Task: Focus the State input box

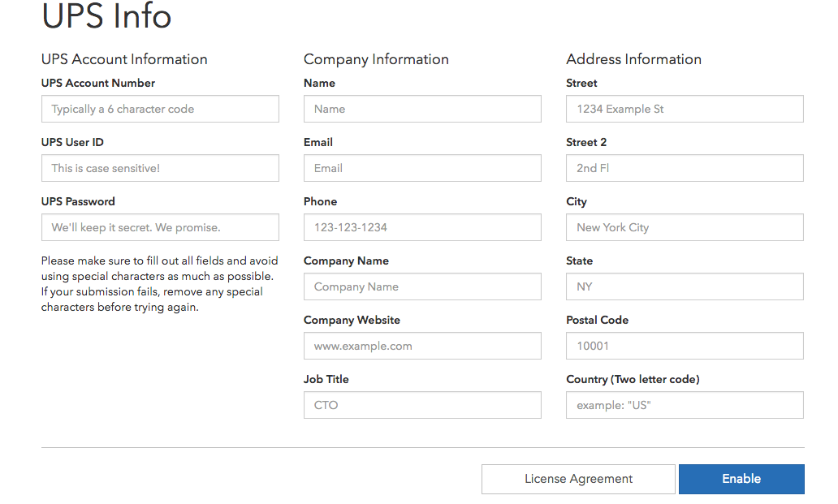Action: click(x=685, y=286)
